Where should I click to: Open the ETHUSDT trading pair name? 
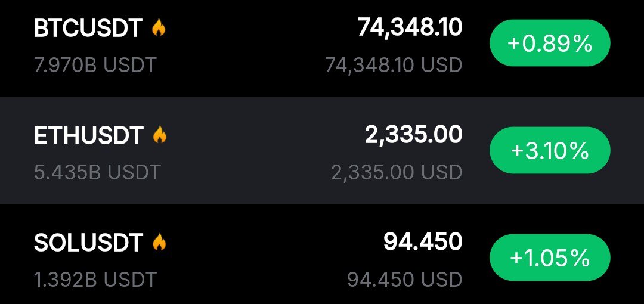89,136
